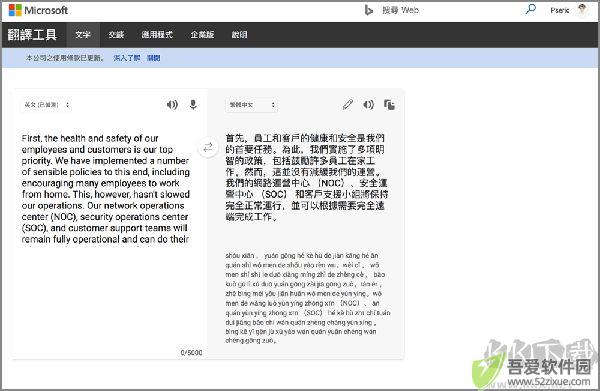600x391 pixels.
Task: Click the magnifier search icon
Action: [530, 10]
